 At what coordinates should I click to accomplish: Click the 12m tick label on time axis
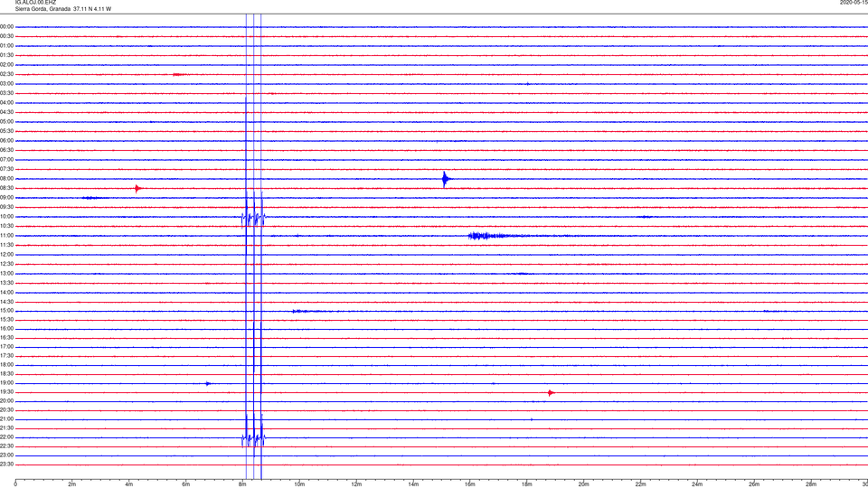tap(356, 484)
